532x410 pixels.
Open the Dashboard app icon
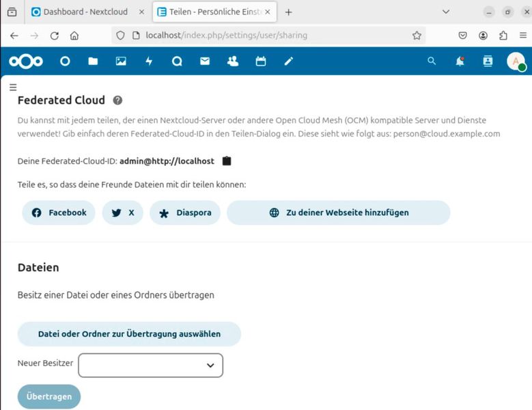tap(65, 61)
